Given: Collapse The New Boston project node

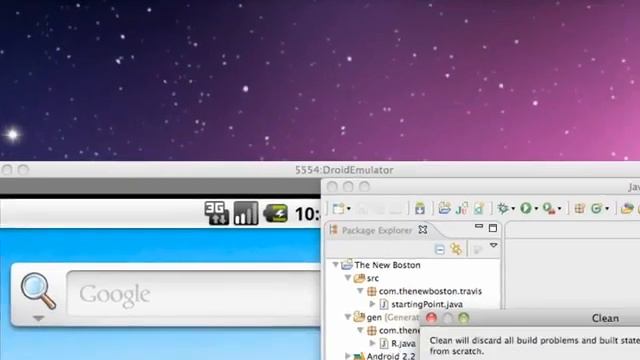Looking at the screenshot, I should pyautogui.click(x=335, y=265).
